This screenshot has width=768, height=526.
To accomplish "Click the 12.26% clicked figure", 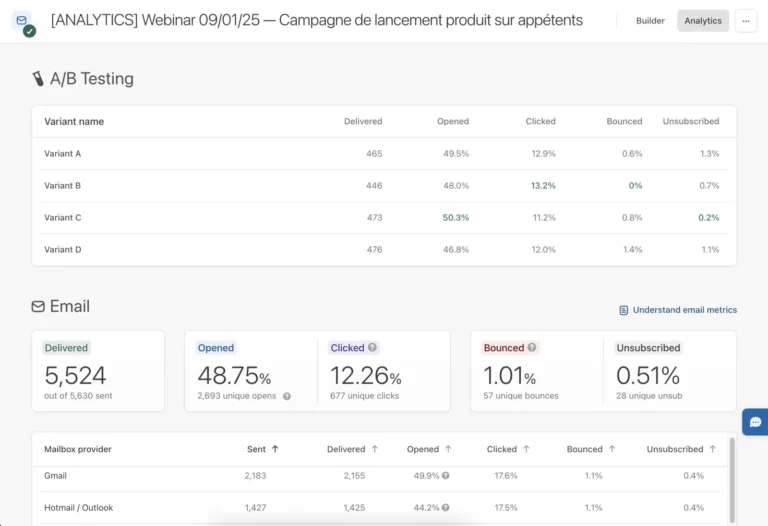I will click(x=366, y=376).
